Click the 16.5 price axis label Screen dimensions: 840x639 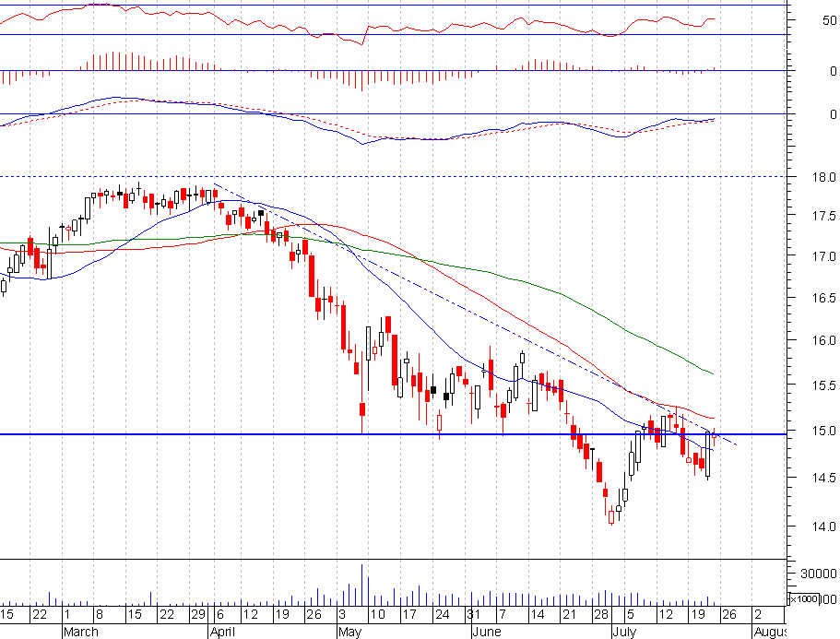pyautogui.click(x=824, y=299)
